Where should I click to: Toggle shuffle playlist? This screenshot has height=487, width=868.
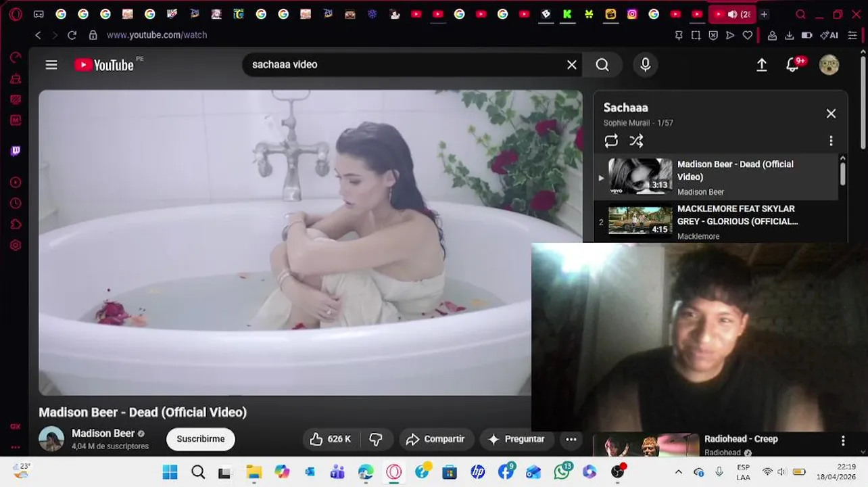click(x=636, y=141)
